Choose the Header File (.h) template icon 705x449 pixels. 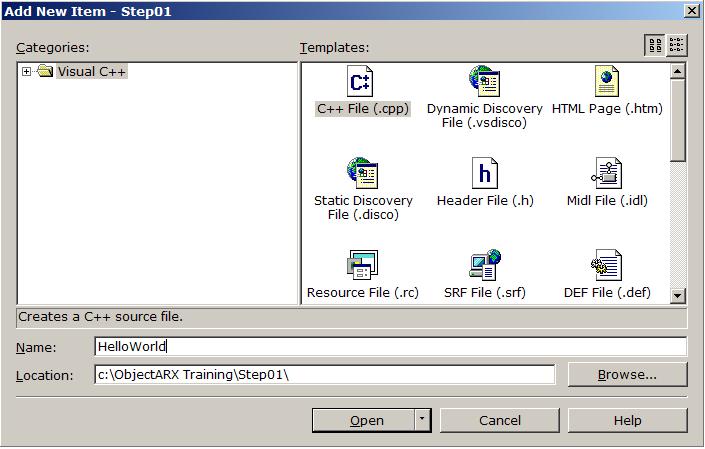tap(485, 173)
